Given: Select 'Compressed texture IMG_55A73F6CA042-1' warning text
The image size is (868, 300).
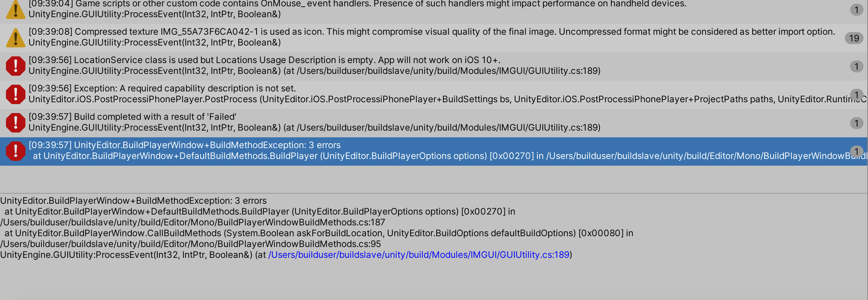Looking at the screenshot, I should coord(432,32).
